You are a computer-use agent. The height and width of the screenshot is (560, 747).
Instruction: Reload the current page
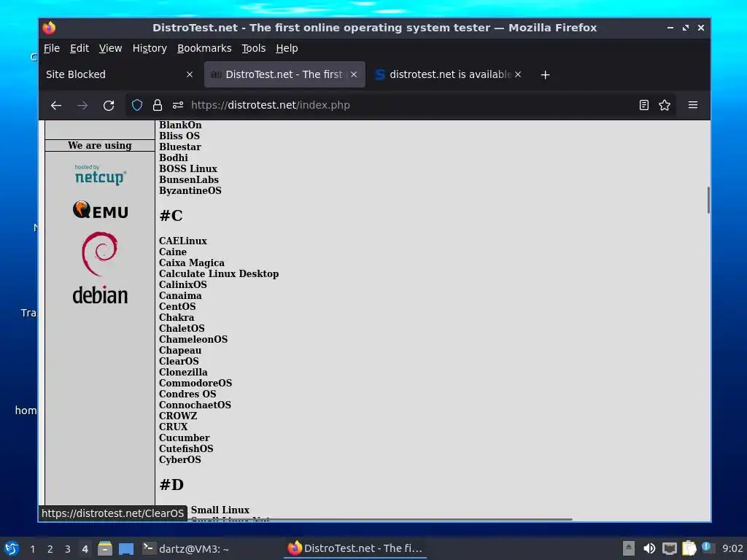pyautogui.click(x=109, y=105)
